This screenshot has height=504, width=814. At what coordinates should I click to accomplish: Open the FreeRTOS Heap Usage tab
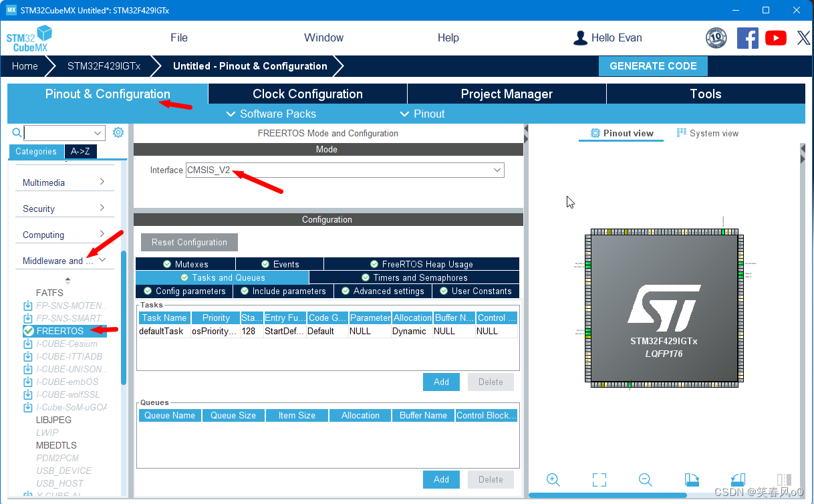coord(421,264)
